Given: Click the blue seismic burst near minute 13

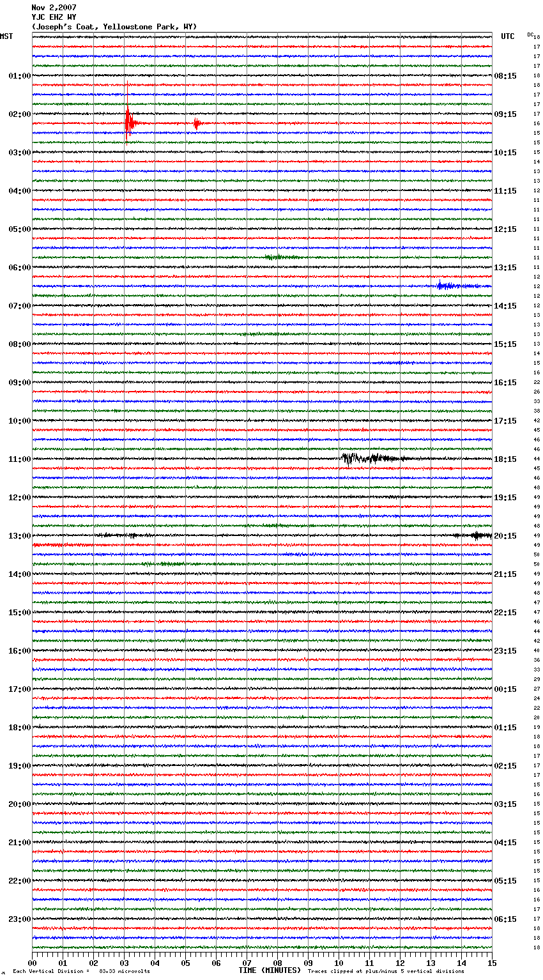Looking at the screenshot, I should tap(457, 286).
